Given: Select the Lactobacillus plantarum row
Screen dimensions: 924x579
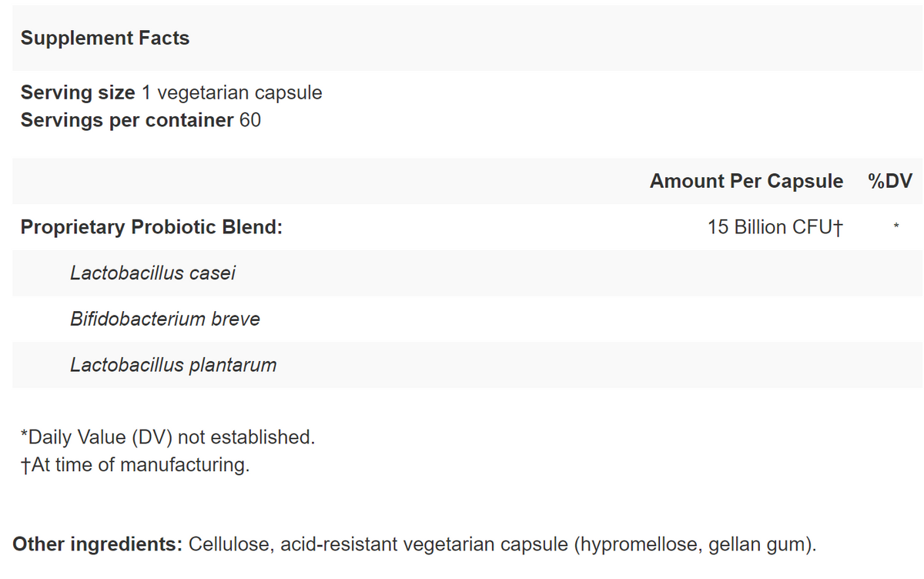Looking at the screenshot, I should (x=173, y=365).
